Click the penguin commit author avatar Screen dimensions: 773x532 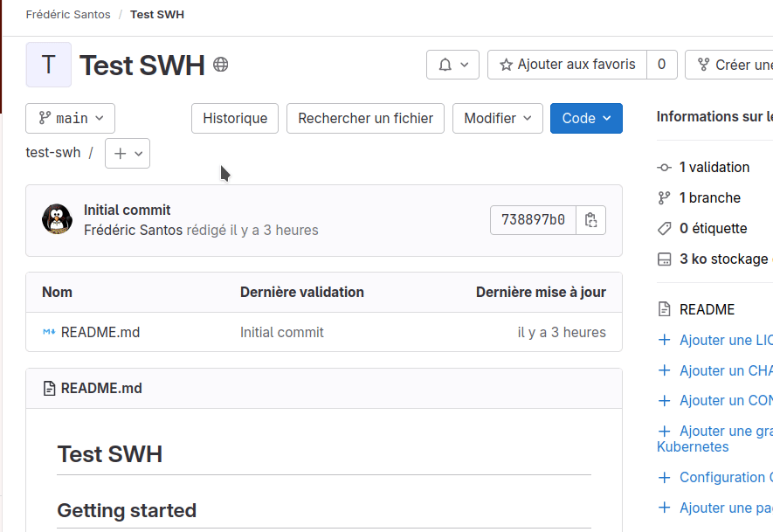click(x=57, y=219)
